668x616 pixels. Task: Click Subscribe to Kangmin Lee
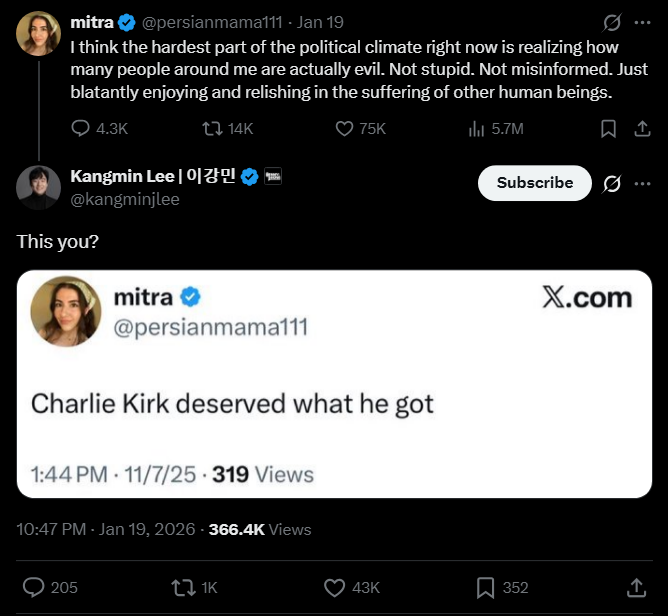(x=535, y=183)
